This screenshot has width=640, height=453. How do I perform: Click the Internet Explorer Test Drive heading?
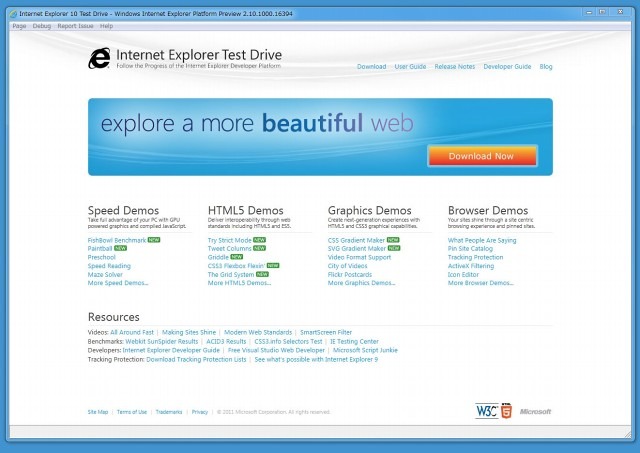tap(199, 55)
